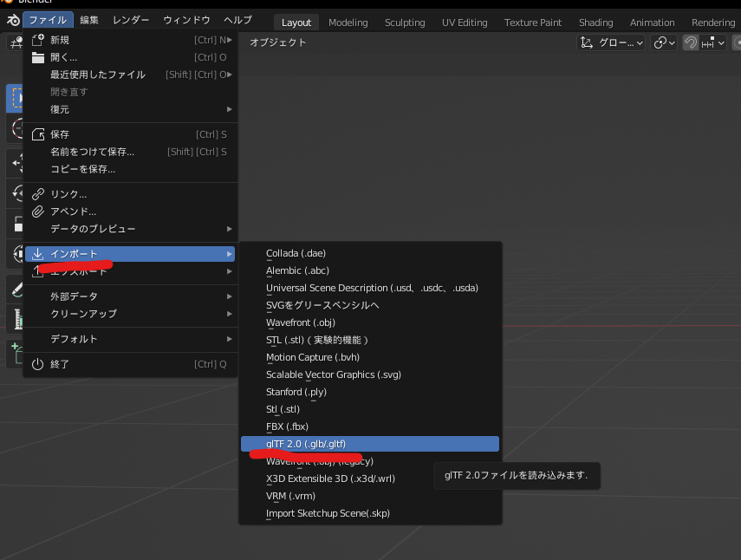Expand the デフォルト submenu
This screenshot has height=560, width=741.
click(x=130, y=339)
